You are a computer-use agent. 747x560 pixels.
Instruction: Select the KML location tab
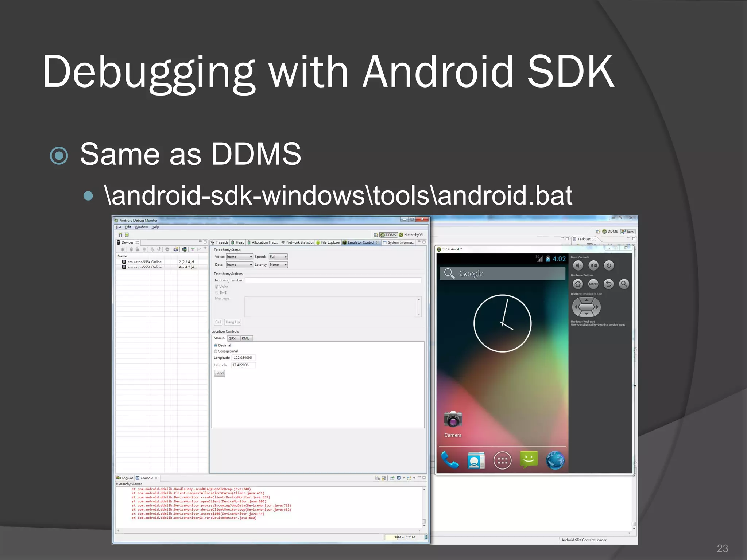[246, 338]
